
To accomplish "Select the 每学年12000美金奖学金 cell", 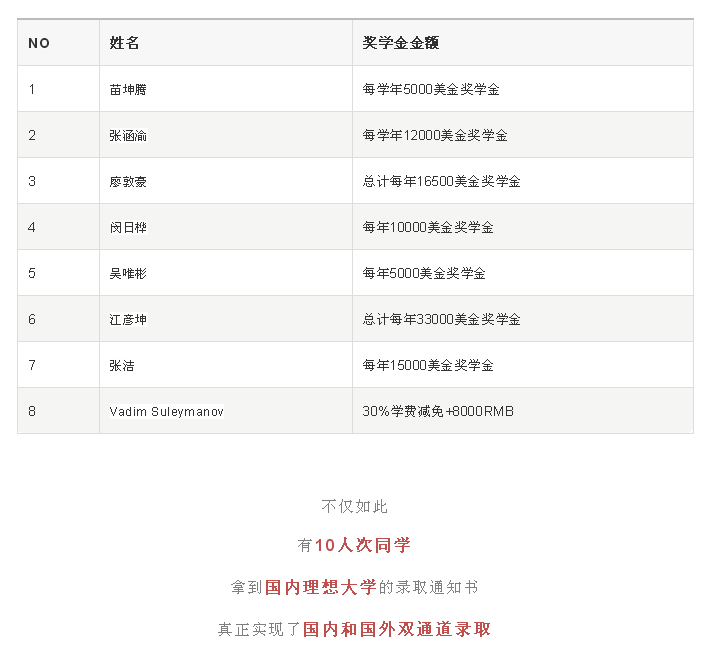I will (435, 135).
